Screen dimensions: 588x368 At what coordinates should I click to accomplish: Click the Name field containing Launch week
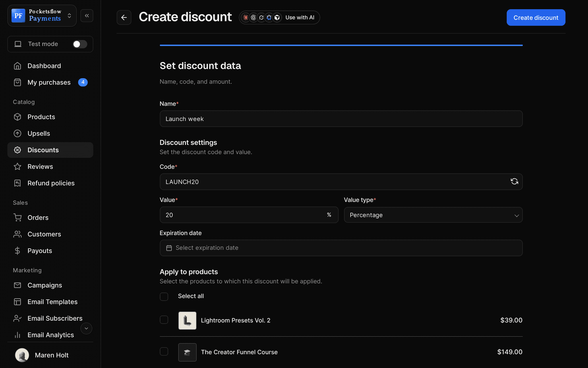[x=341, y=119]
